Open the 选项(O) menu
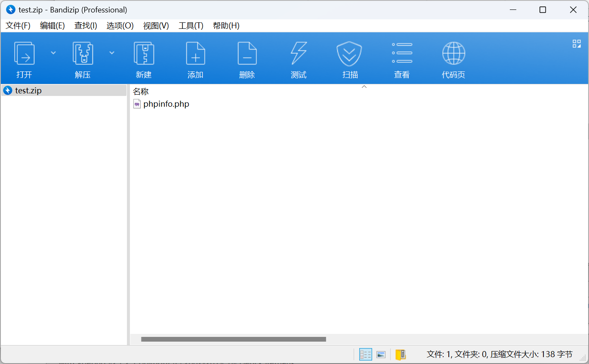 pos(120,26)
